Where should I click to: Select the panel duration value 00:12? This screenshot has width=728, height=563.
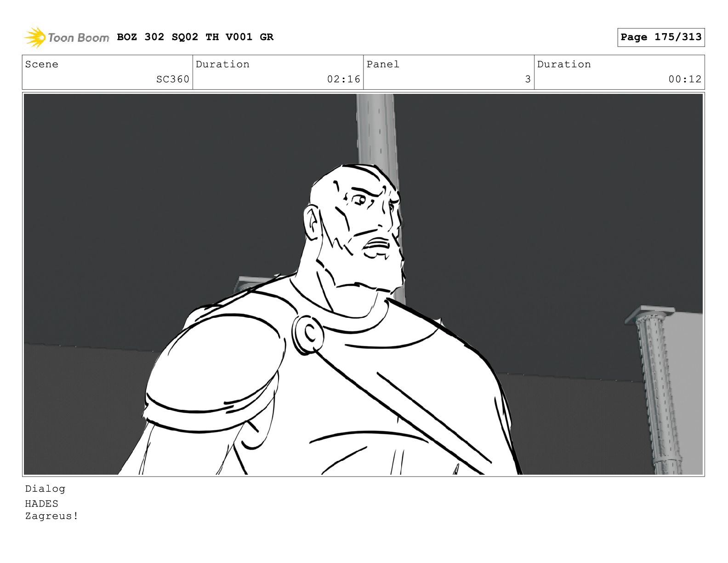[685, 79]
